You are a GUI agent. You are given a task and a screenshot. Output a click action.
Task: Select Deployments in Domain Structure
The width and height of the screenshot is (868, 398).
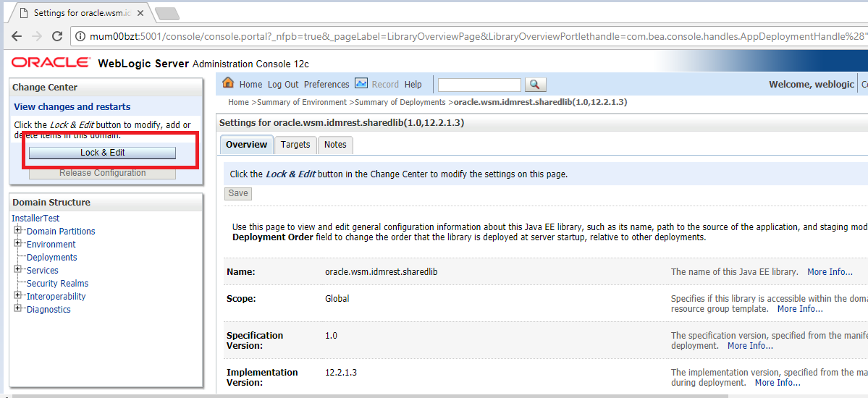pos(51,258)
